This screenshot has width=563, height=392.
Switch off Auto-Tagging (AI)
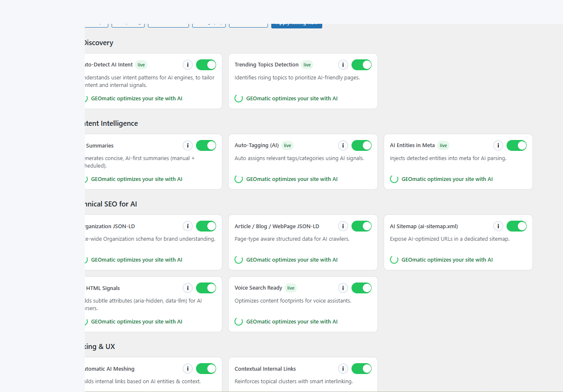pyautogui.click(x=362, y=145)
